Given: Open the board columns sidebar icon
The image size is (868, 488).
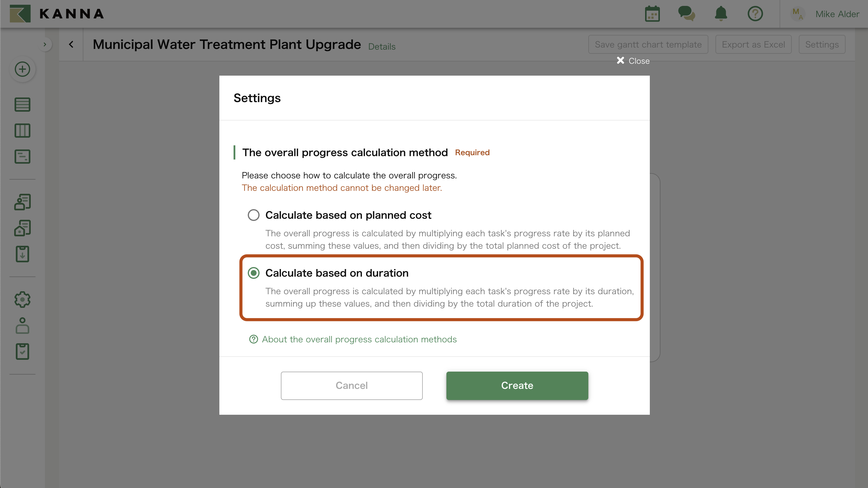Looking at the screenshot, I should click(x=22, y=131).
